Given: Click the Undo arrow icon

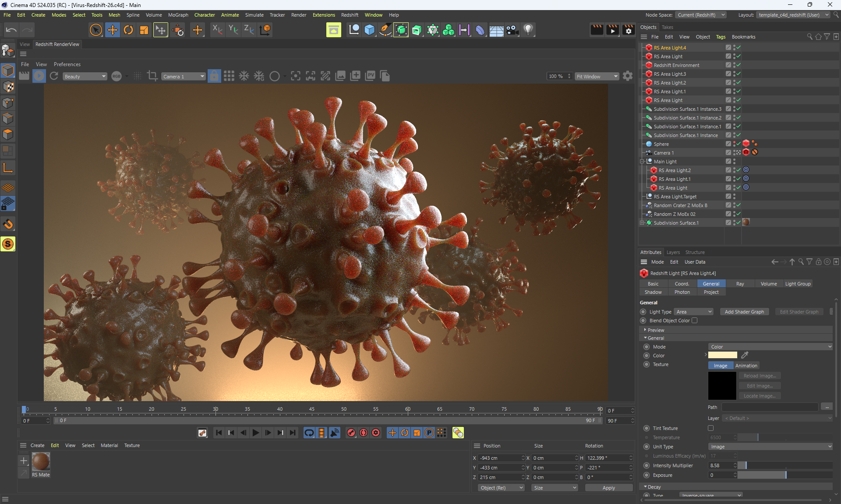Looking at the screenshot, I should click(x=11, y=30).
